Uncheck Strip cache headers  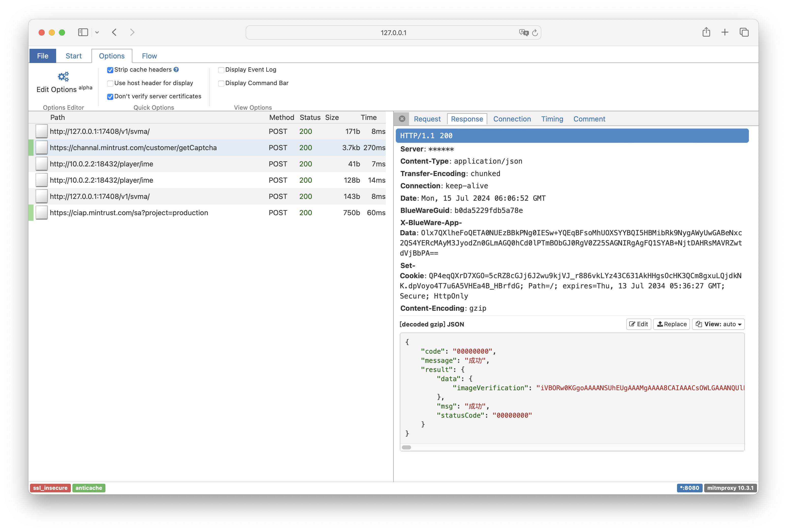110,70
